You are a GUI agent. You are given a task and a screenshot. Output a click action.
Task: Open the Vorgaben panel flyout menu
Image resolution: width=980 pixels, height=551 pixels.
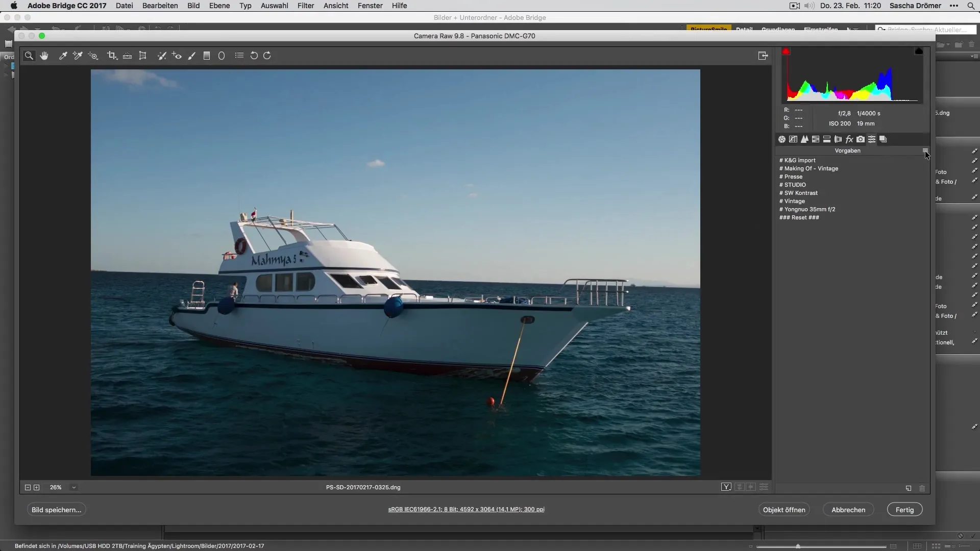click(925, 151)
